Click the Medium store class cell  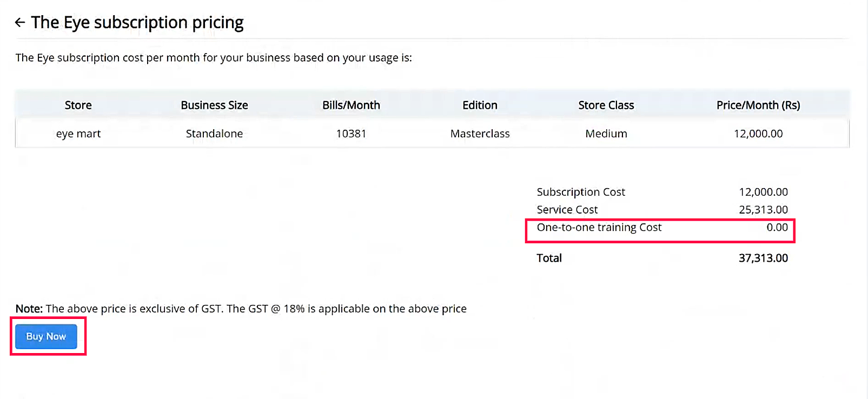(606, 134)
